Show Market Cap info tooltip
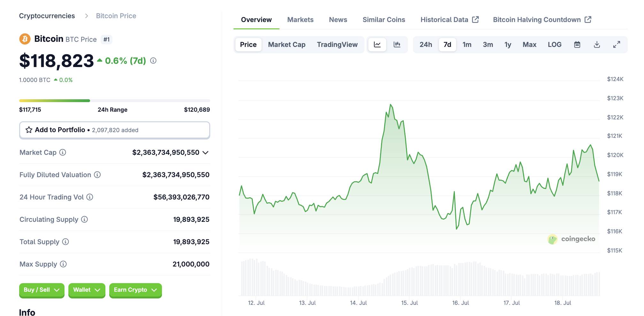Image resolution: width=644 pixels, height=316 pixels. coord(63,152)
